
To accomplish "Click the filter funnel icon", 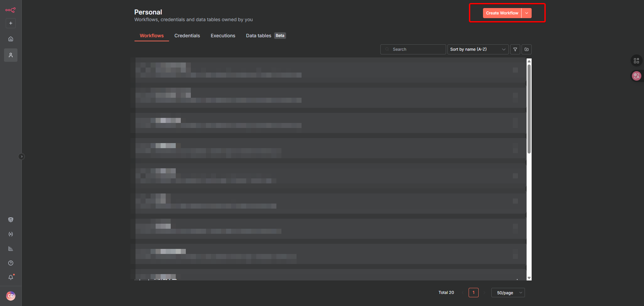I will click(x=515, y=49).
